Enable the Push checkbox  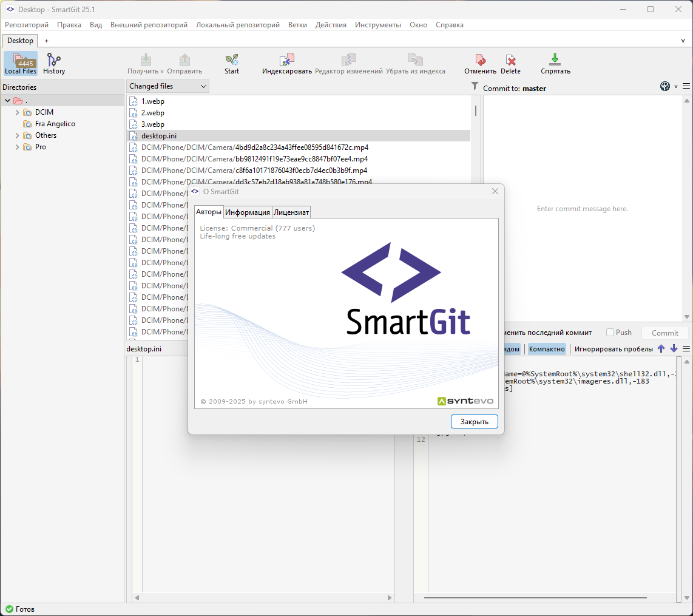[x=610, y=333]
